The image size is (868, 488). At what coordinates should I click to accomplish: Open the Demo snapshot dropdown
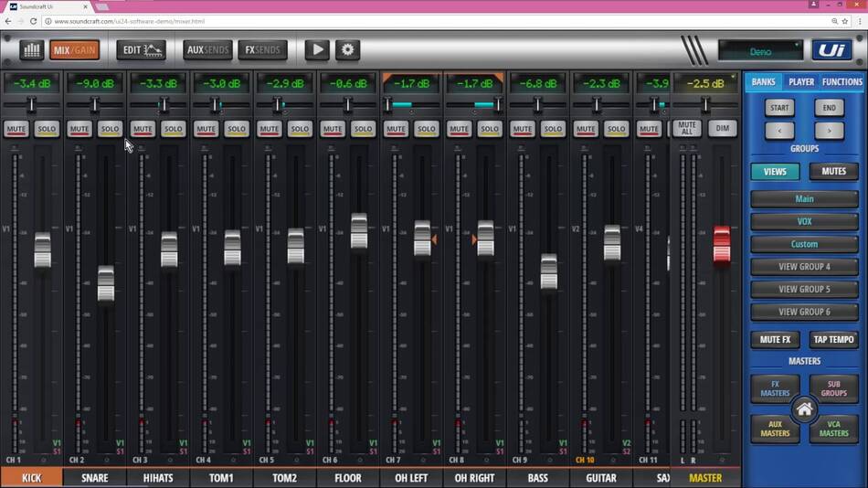[x=760, y=50]
